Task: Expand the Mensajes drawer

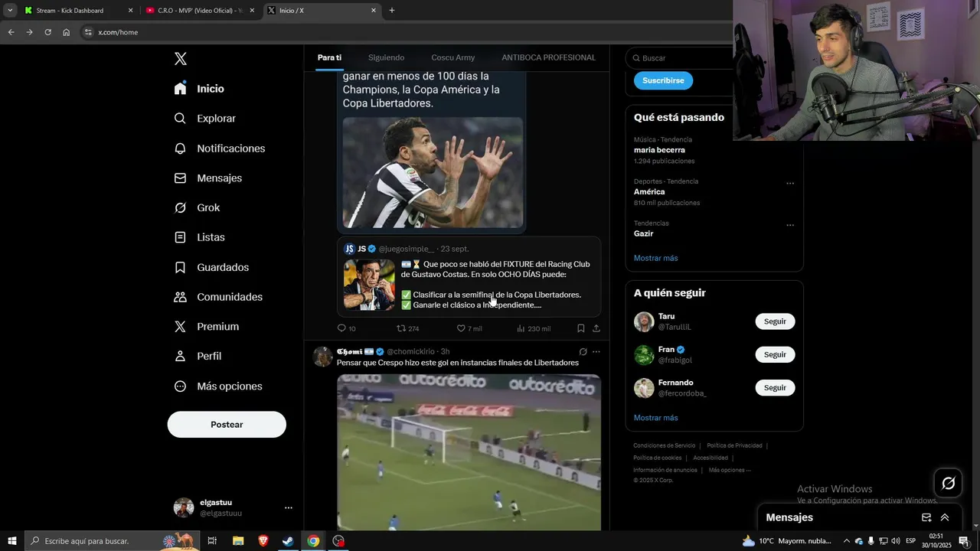Action: pyautogui.click(x=945, y=517)
